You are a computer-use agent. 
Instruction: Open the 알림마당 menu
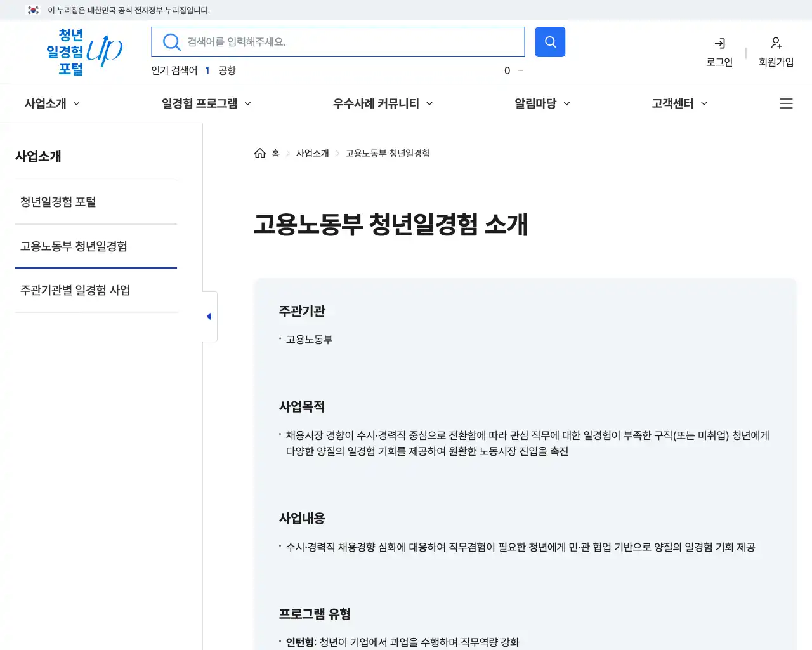(x=535, y=103)
